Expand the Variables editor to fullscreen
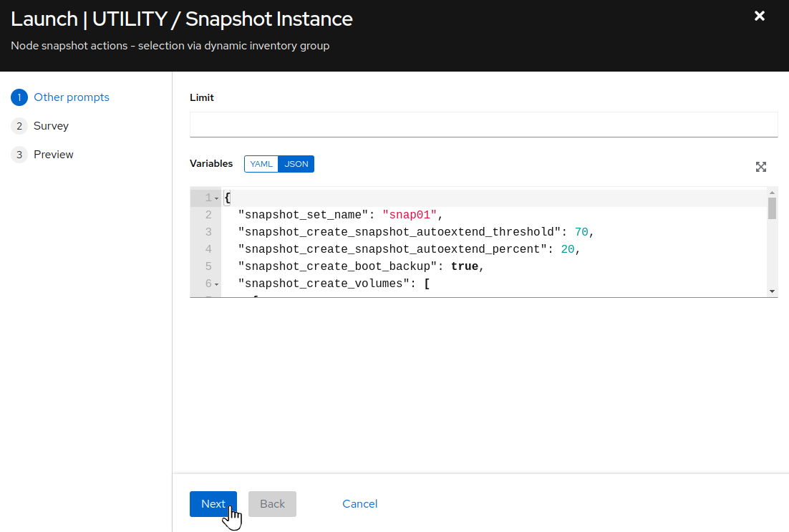Viewport: 789px width, 532px height. pyautogui.click(x=761, y=167)
